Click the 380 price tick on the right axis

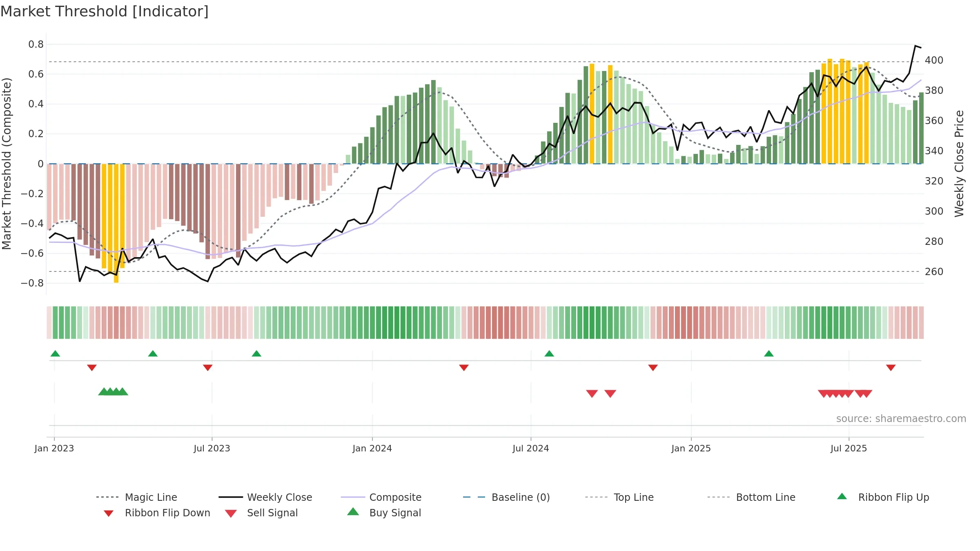click(x=934, y=91)
